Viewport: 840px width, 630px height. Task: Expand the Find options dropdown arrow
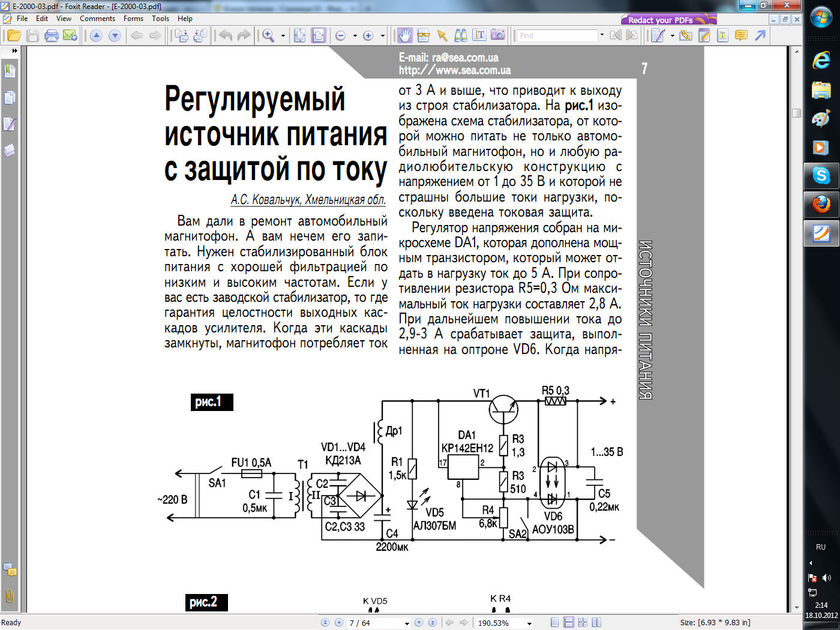(602, 35)
